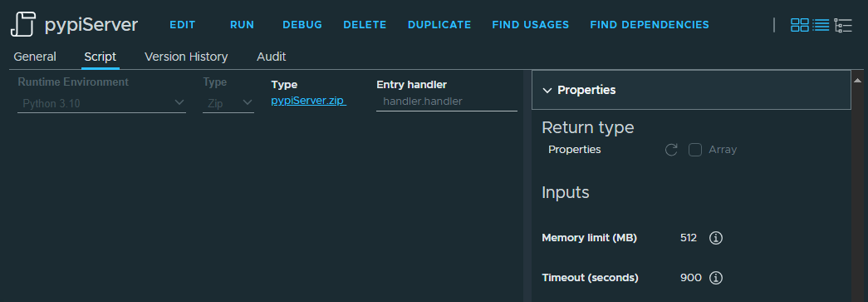Click the Entry handler label

coord(412,85)
